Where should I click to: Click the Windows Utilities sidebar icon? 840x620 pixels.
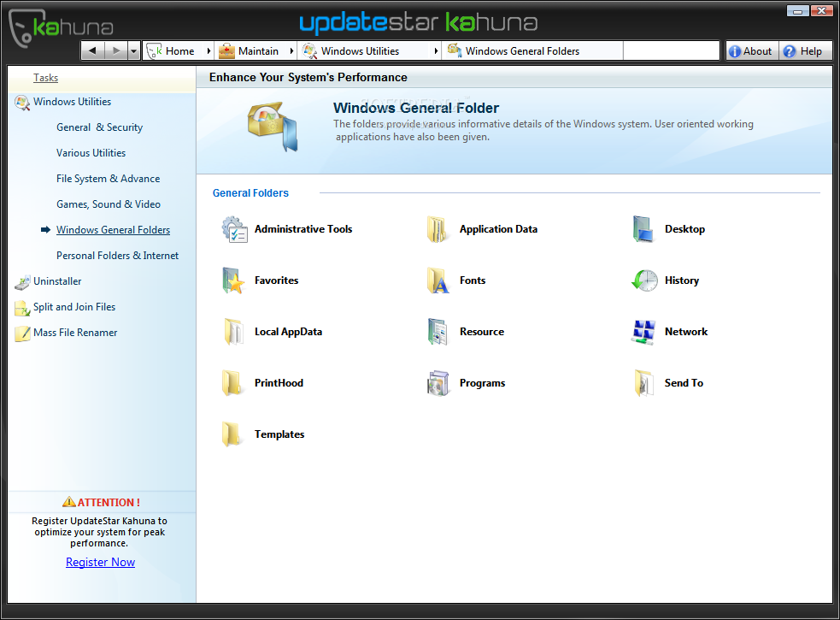(x=22, y=103)
